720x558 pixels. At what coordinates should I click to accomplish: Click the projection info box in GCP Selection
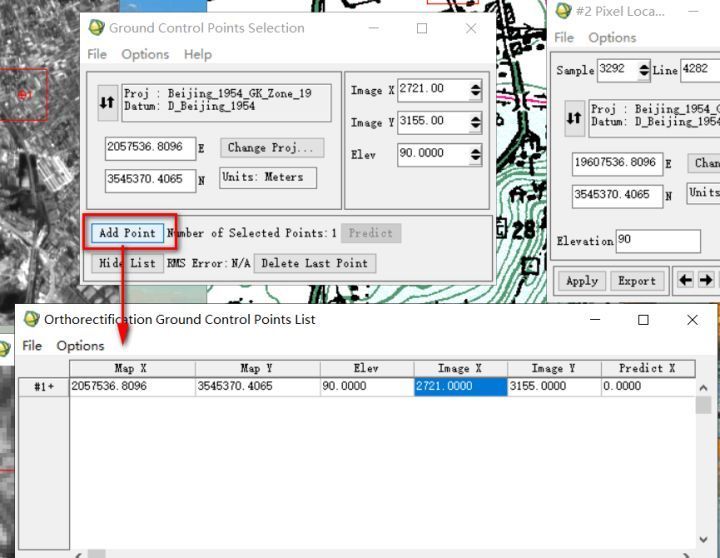click(226, 102)
